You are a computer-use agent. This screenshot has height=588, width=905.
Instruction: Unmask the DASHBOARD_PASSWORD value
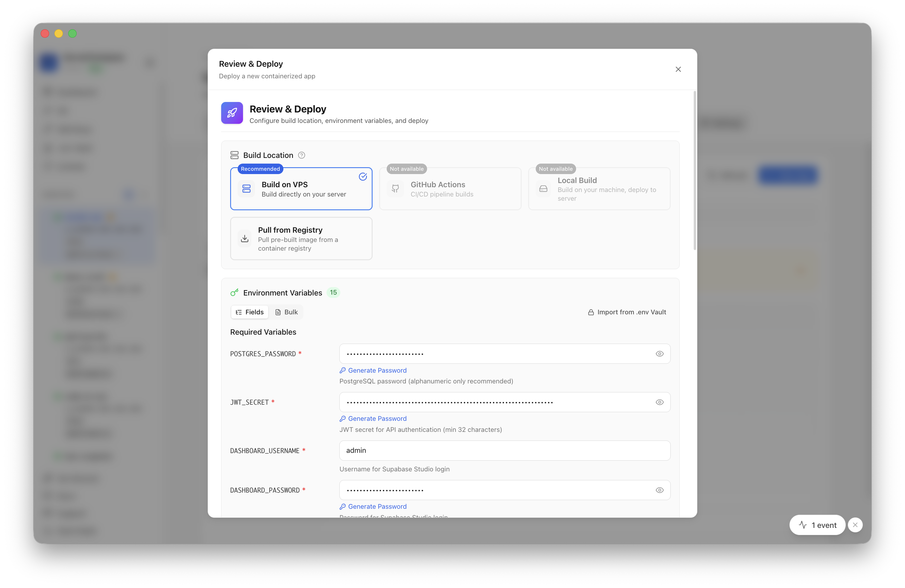coord(660,490)
